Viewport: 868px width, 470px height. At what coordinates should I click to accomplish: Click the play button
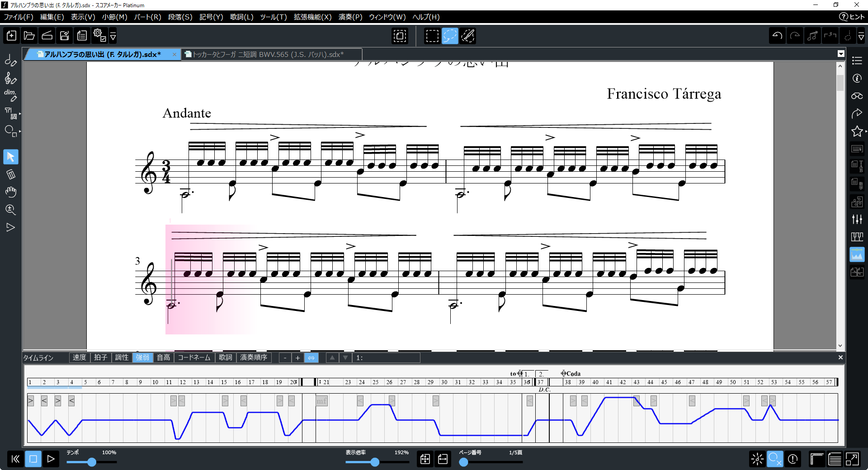51,459
